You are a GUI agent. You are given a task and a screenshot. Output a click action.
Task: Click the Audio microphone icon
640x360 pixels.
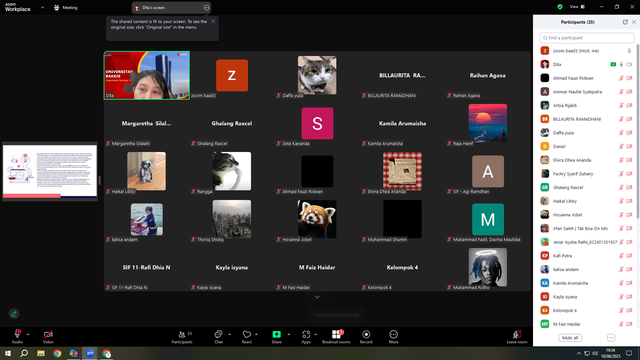point(17,334)
